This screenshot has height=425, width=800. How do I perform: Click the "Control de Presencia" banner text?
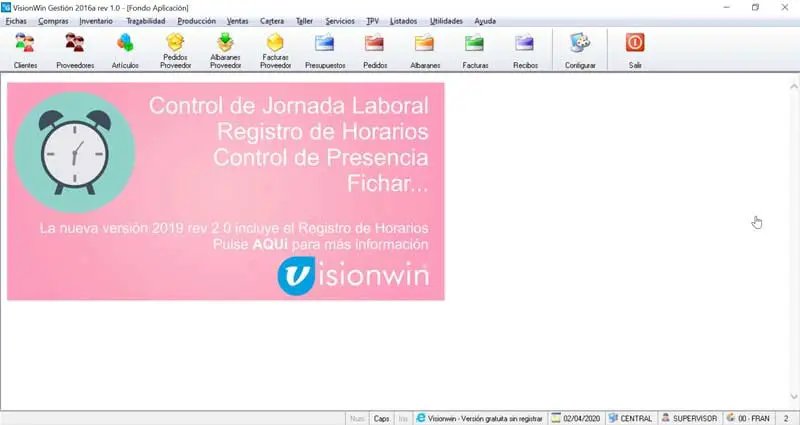(x=321, y=158)
